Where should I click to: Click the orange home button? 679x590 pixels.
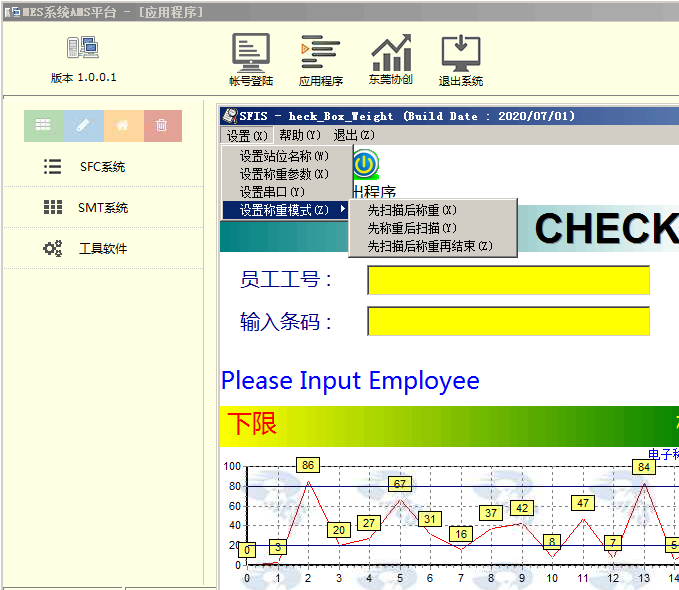point(123,126)
